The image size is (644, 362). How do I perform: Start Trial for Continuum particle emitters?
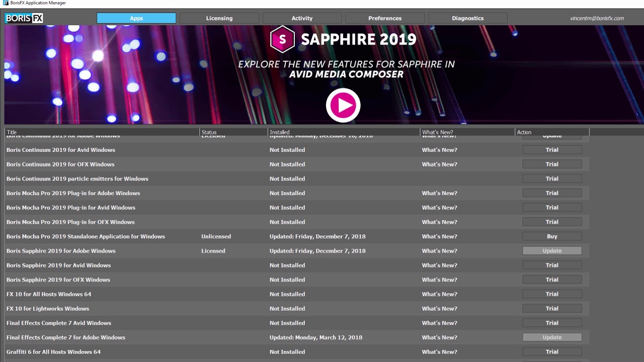(552, 178)
